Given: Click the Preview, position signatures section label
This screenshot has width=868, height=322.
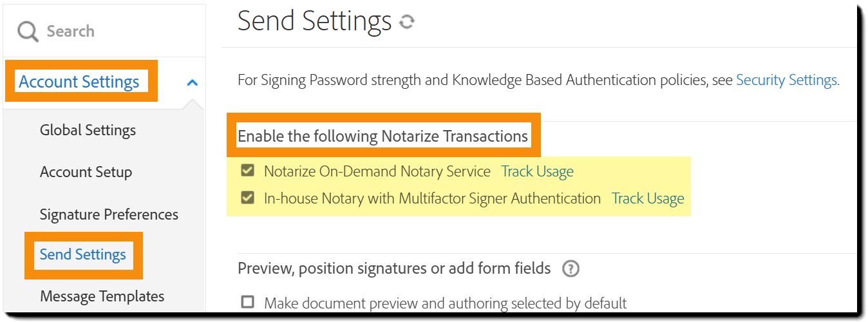Looking at the screenshot, I should [394, 268].
